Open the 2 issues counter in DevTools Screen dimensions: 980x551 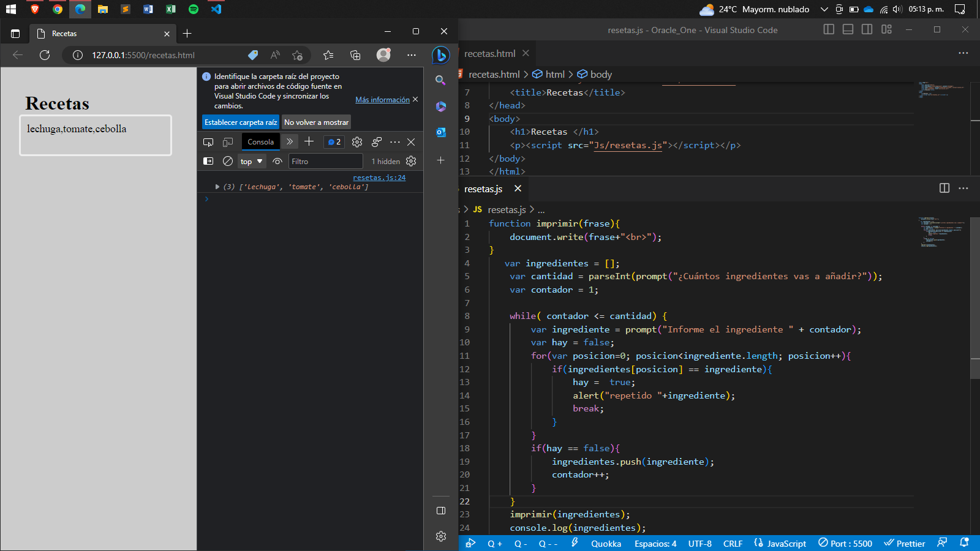(334, 142)
